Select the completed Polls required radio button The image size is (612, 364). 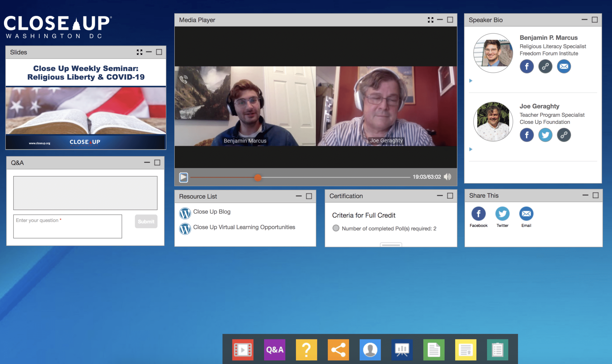tap(336, 228)
